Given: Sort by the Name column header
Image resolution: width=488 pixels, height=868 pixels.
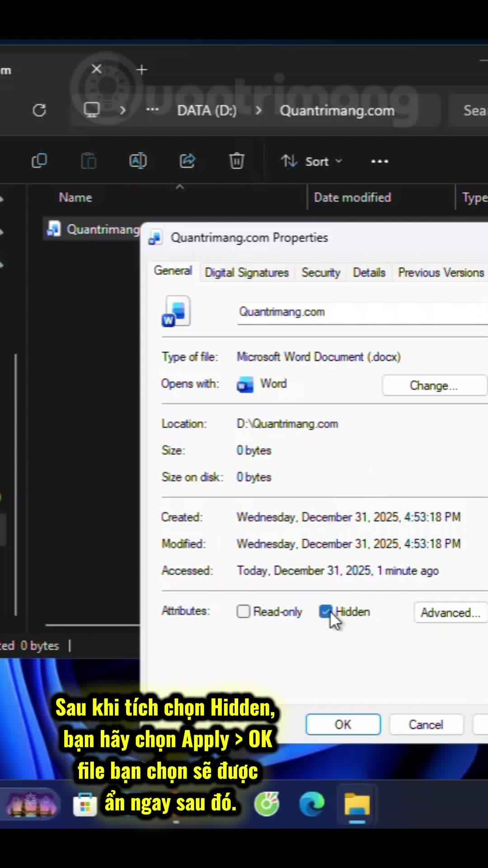Looking at the screenshot, I should [75, 198].
